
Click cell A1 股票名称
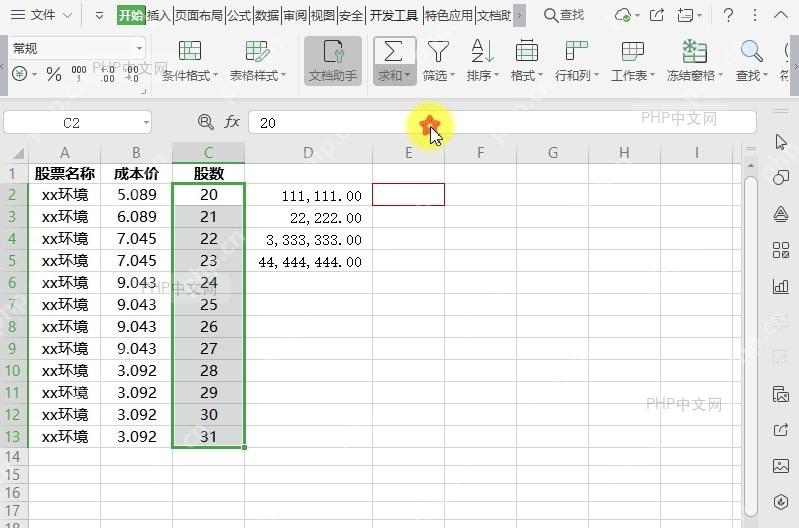(65, 173)
